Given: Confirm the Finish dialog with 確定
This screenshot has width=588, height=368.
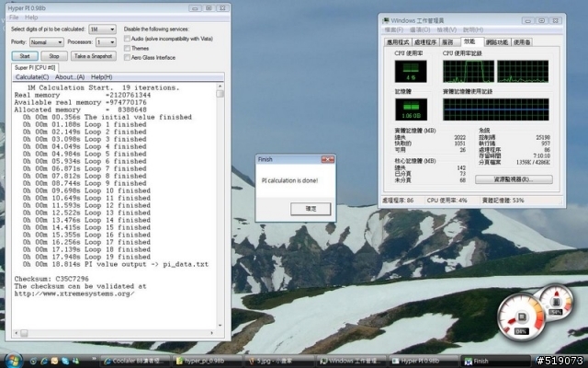Looking at the screenshot, I should click(311, 209).
